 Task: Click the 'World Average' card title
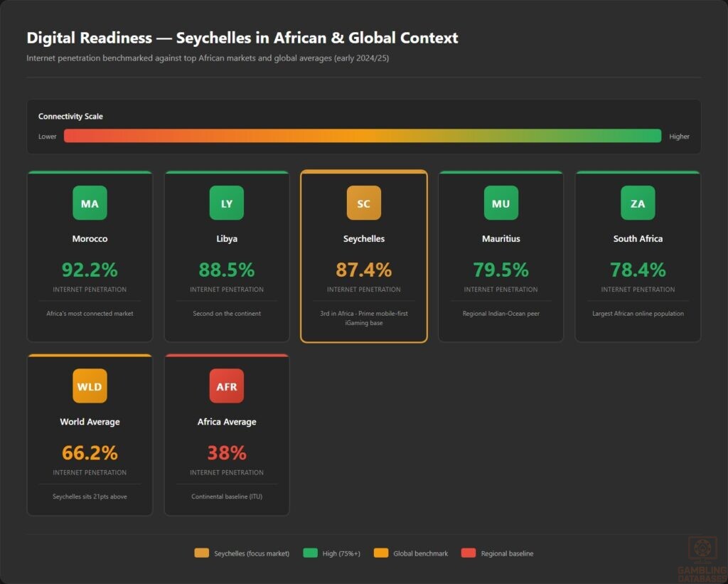tap(90, 422)
